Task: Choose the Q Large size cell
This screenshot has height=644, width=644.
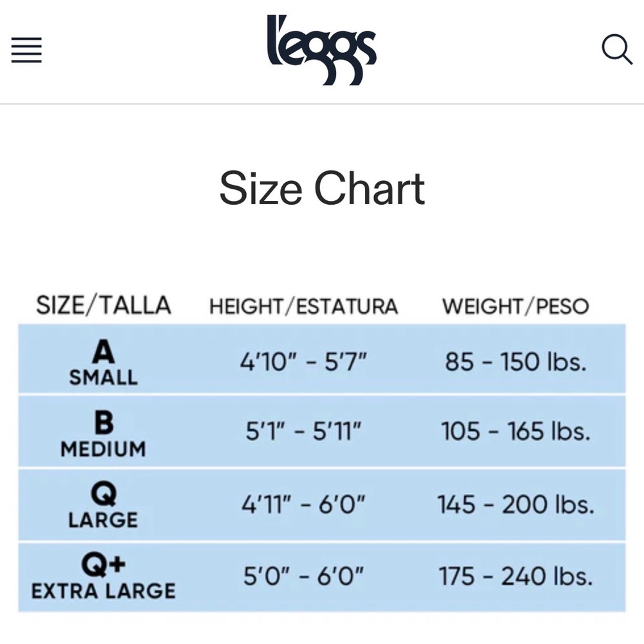Action: [x=103, y=505]
